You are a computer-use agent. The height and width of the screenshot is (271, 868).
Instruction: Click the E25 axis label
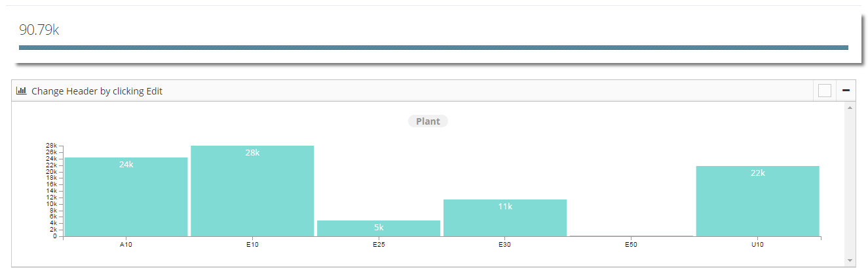379,245
